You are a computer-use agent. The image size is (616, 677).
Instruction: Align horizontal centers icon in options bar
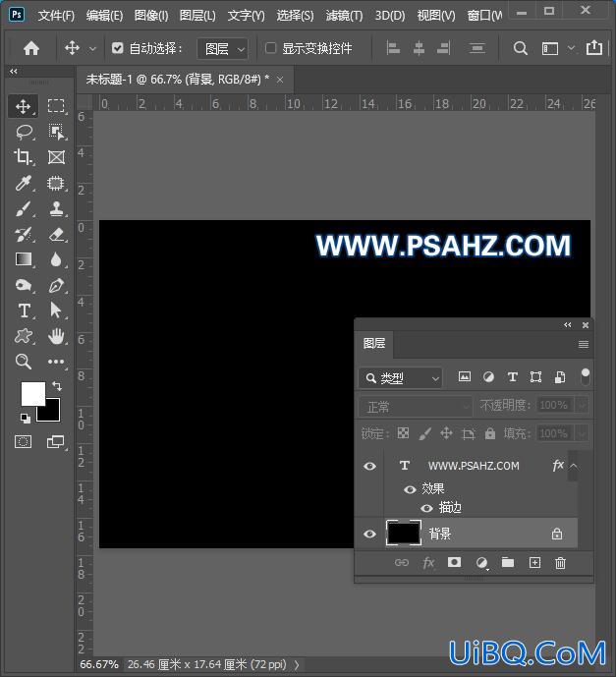[419, 48]
